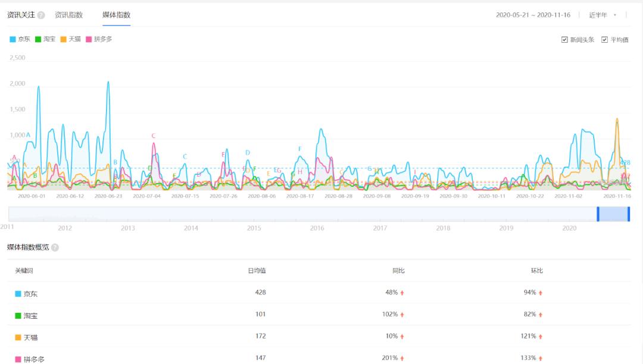The image size is (643, 364).
Task: Click the up arrow beside 133% 环比
Action: [x=541, y=358]
